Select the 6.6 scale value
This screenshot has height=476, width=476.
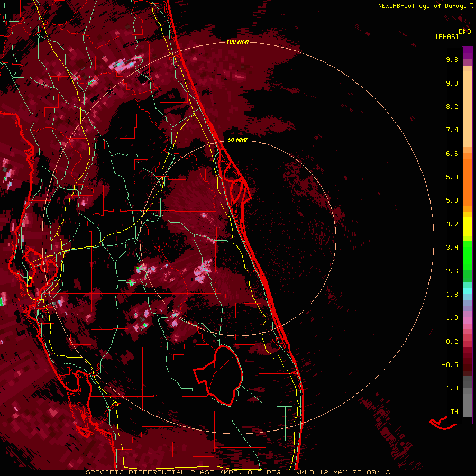[x=452, y=153]
